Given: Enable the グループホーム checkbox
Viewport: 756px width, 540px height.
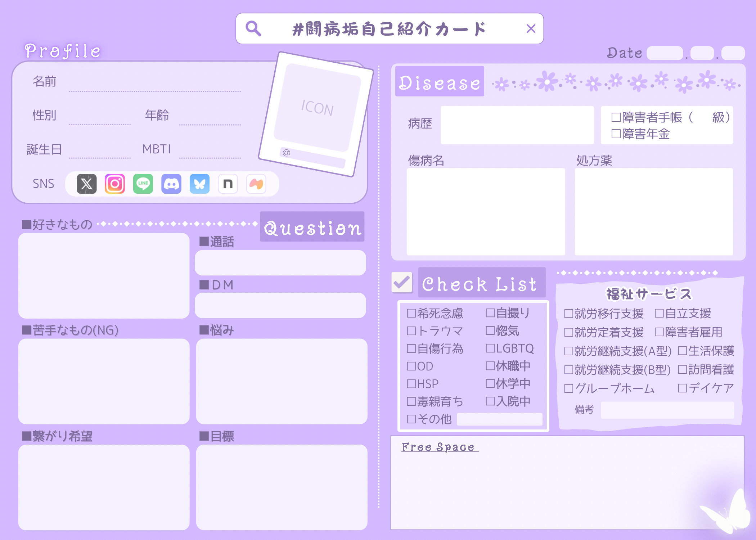Looking at the screenshot, I should click(569, 388).
